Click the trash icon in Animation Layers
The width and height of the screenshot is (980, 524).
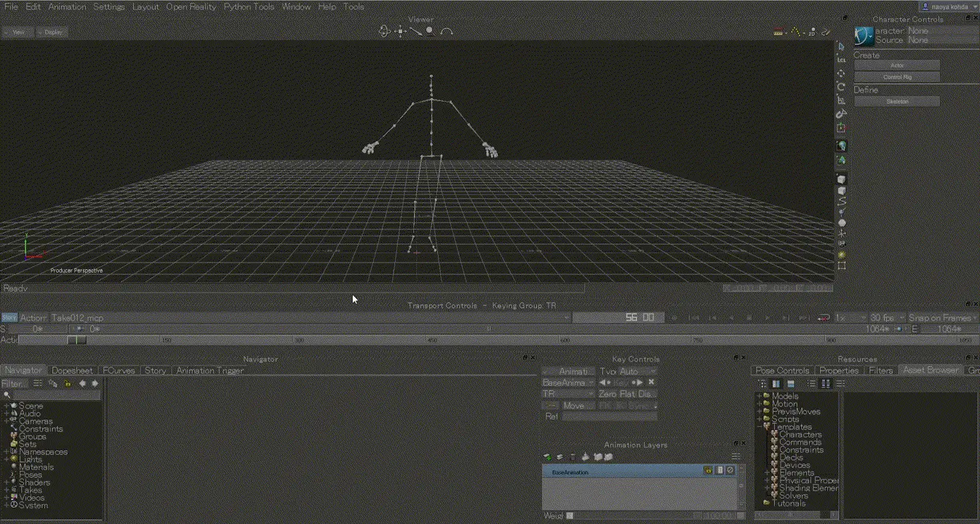click(573, 457)
